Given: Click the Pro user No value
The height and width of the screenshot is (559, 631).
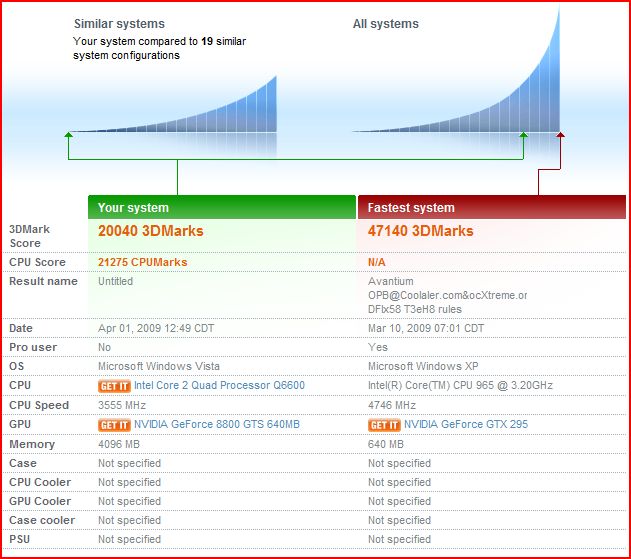Looking at the screenshot, I should 105,347.
